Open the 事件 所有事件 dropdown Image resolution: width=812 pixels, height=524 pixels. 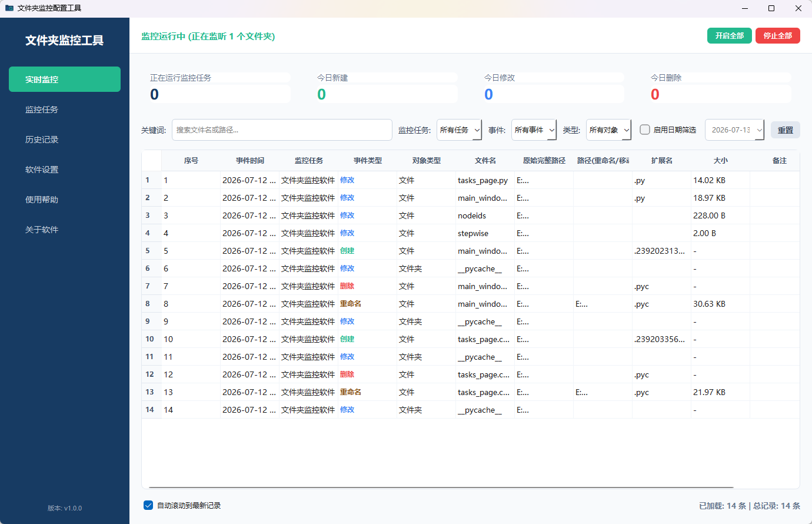534,130
